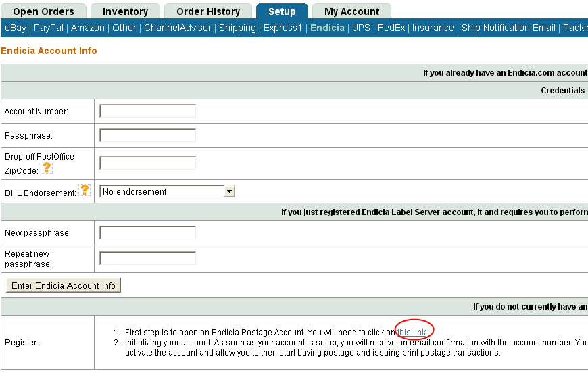Open the FedEx setup link
The image size is (588, 392).
[x=391, y=28]
